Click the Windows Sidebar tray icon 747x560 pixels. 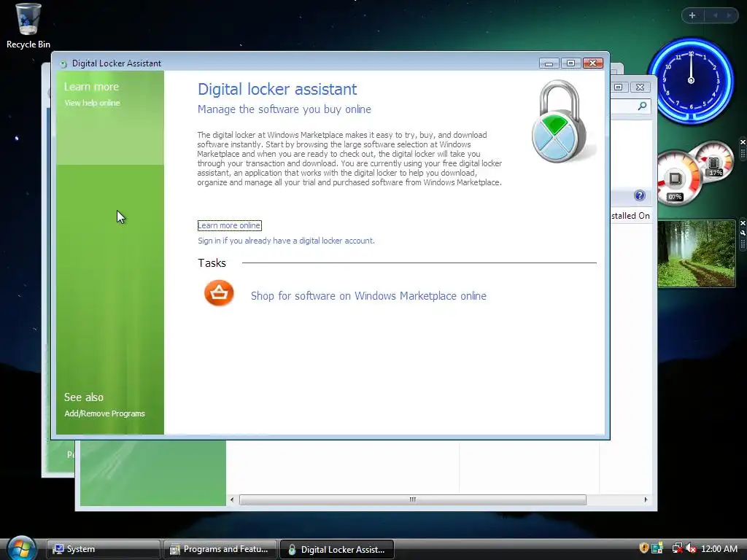[x=657, y=548]
